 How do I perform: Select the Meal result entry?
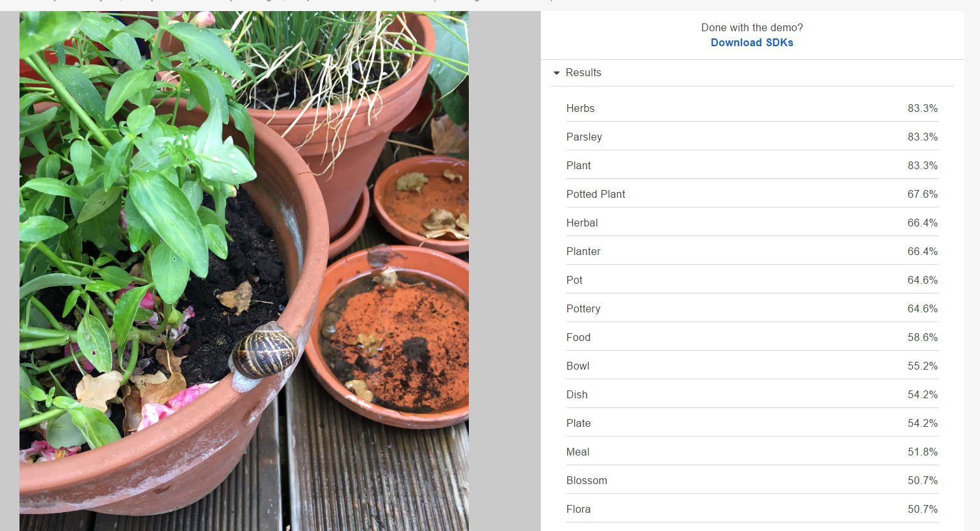coord(752,452)
